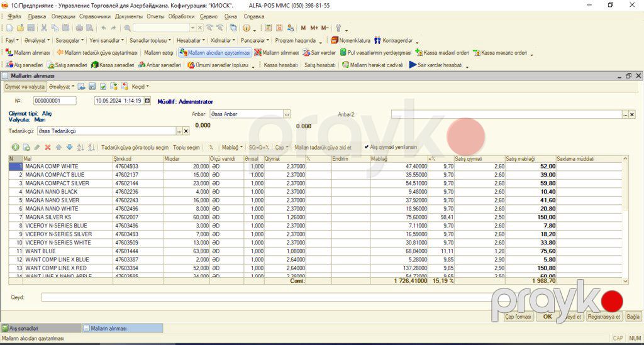Open the Документы menu
The height and width of the screenshot is (345, 644).
tap(128, 16)
